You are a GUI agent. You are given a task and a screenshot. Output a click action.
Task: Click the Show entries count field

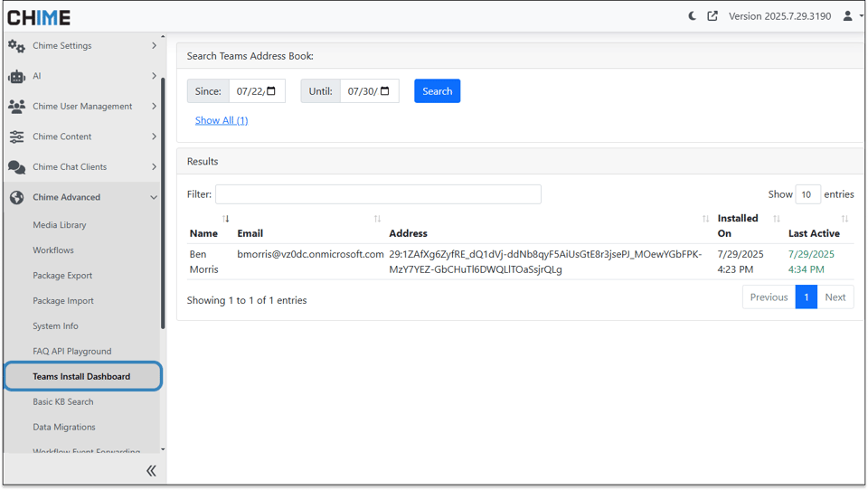coord(807,194)
